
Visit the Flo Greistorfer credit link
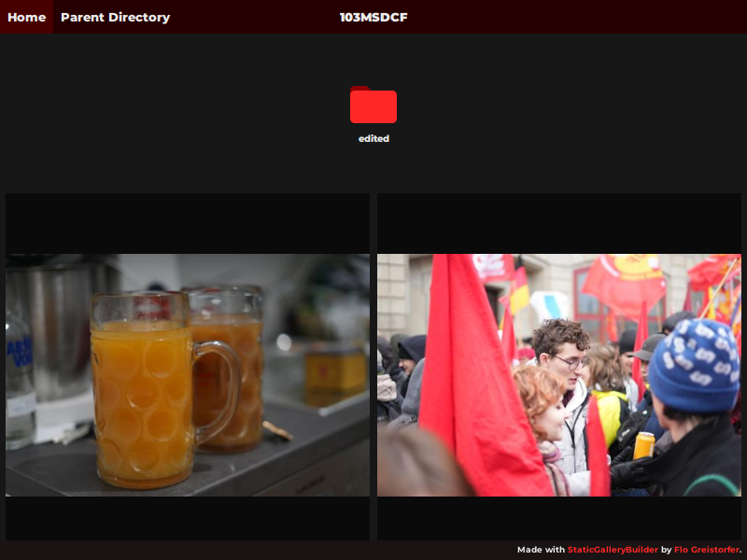click(703, 550)
